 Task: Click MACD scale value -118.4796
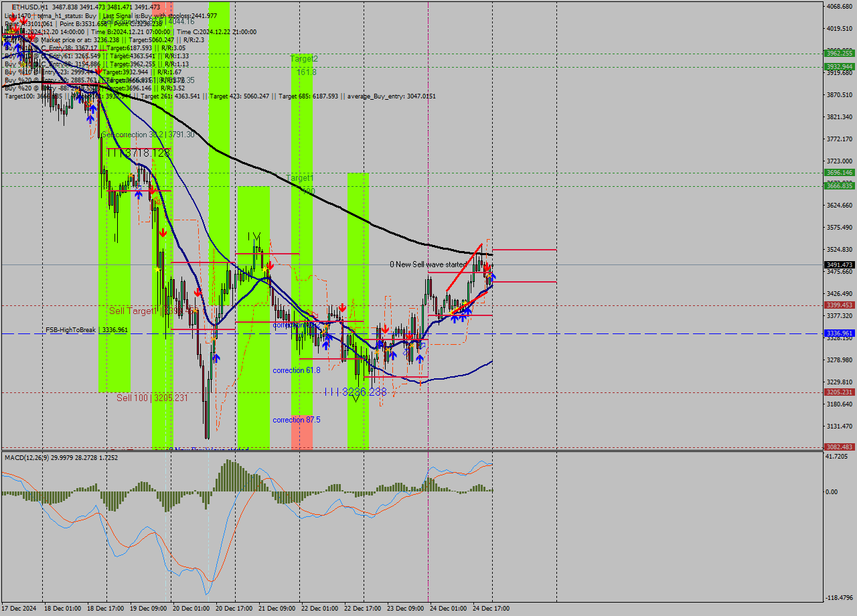[839, 598]
